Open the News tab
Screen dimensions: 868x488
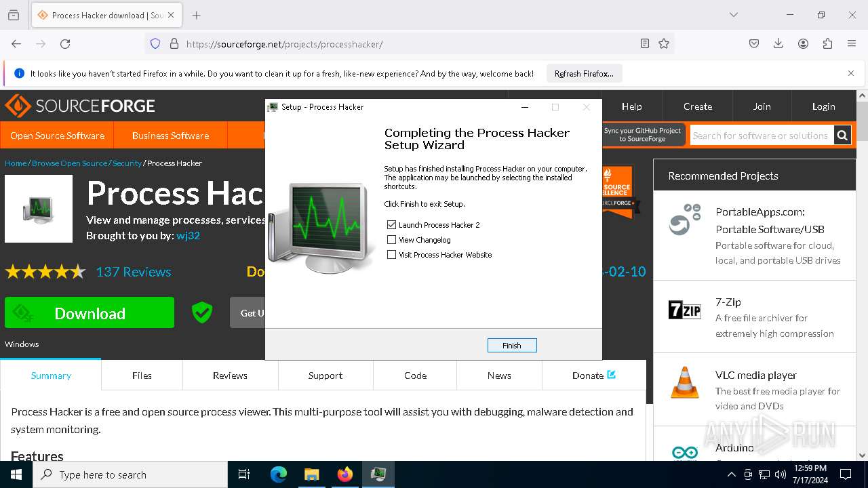tap(499, 375)
